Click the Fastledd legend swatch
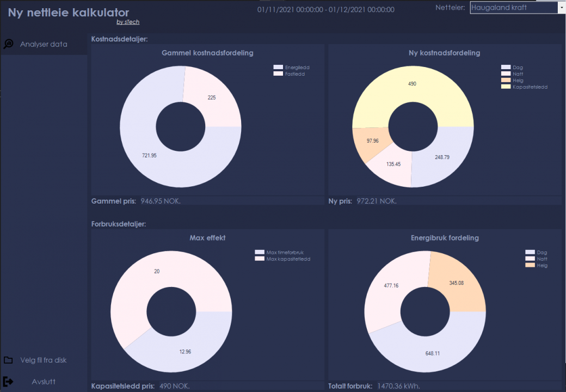The width and height of the screenshot is (566, 392). click(x=278, y=73)
